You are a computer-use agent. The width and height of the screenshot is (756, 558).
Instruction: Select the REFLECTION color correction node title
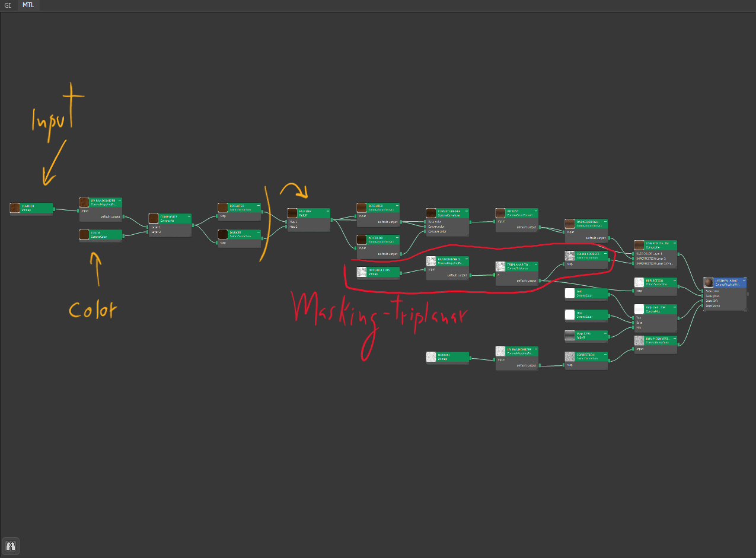(x=654, y=280)
